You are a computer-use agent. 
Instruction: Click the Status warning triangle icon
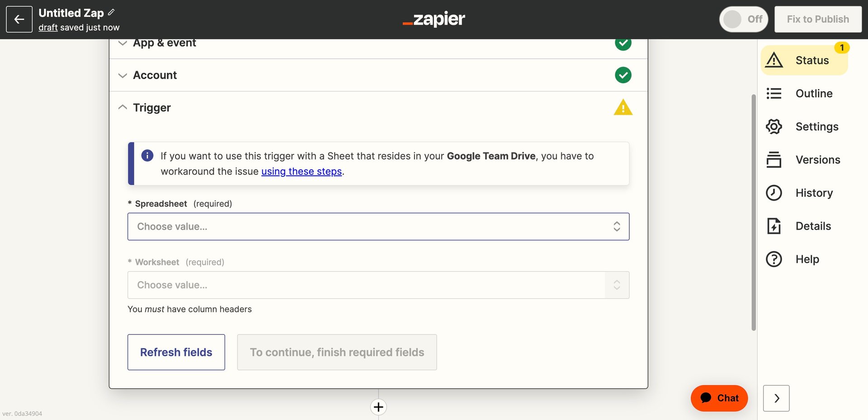tap(774, 60)
